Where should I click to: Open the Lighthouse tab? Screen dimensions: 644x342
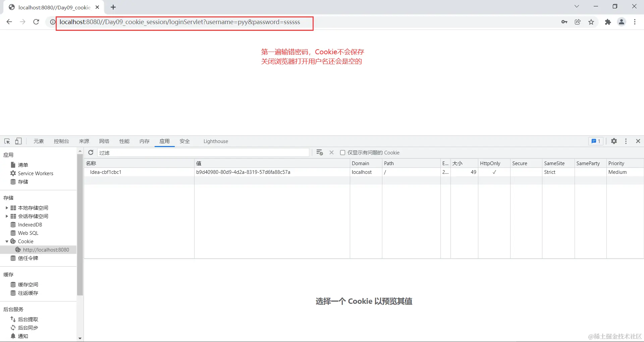click(x=216, y=141)
